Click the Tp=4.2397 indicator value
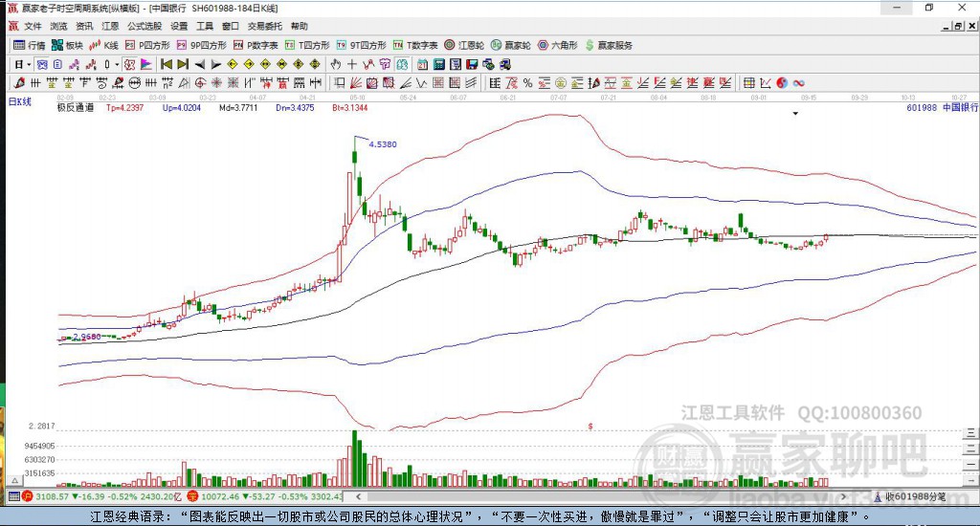Viewport: 980px width, 526px height. (x=125, y=107)
